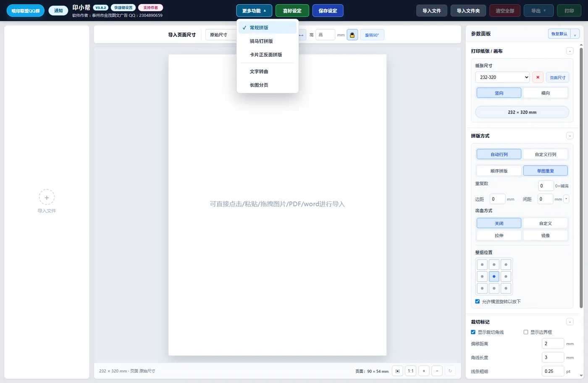Screen dimensions: 588x383
Task: Click the width-height swap arrow icon
Action: point(301,35)
